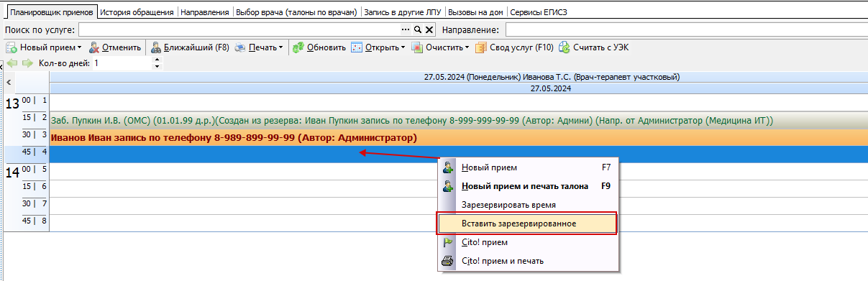Screen dimensions: 868x281
Task: Select the 14:30 empty time slot
Action: 458,206
